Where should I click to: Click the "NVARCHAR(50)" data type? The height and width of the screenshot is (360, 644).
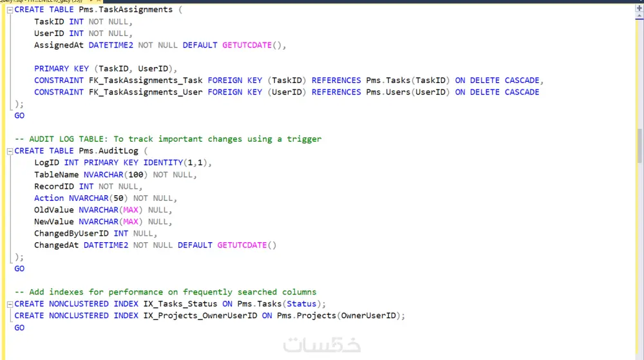point(98,198)
